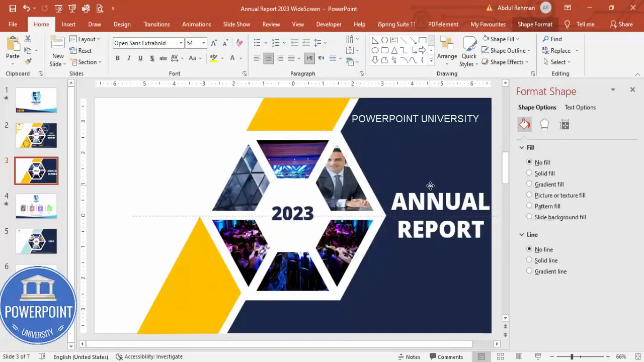Screen dimensions: 644x362
Task: Open the Transitions ribbon tab
Action: pyautogui.click(x=156, y=24)
